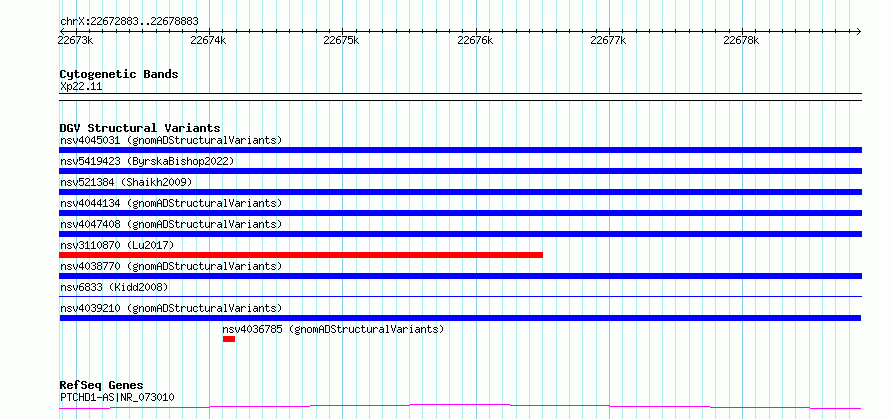Click the 22673k ruler tick label
This screenshot has width=890, height=419.
75,40
